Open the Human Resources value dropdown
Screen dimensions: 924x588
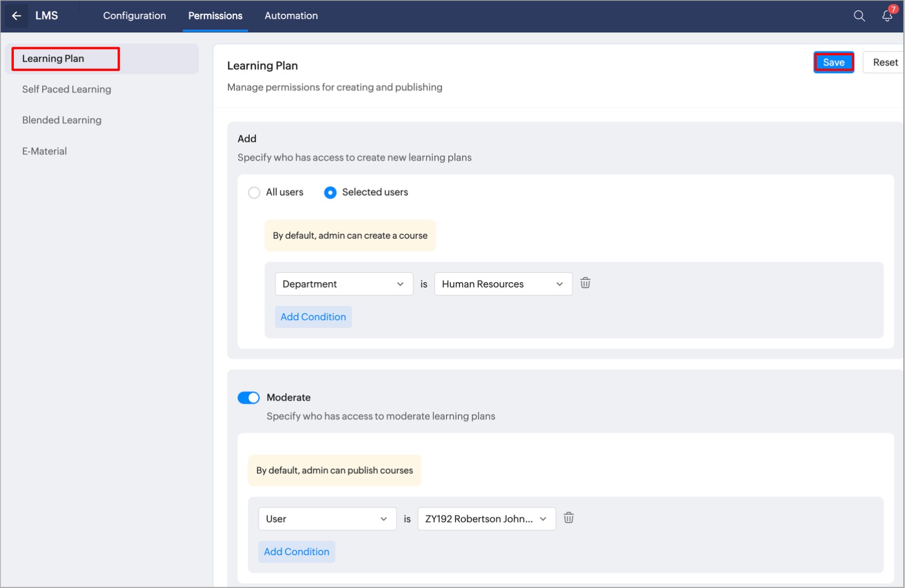[503, 284]
